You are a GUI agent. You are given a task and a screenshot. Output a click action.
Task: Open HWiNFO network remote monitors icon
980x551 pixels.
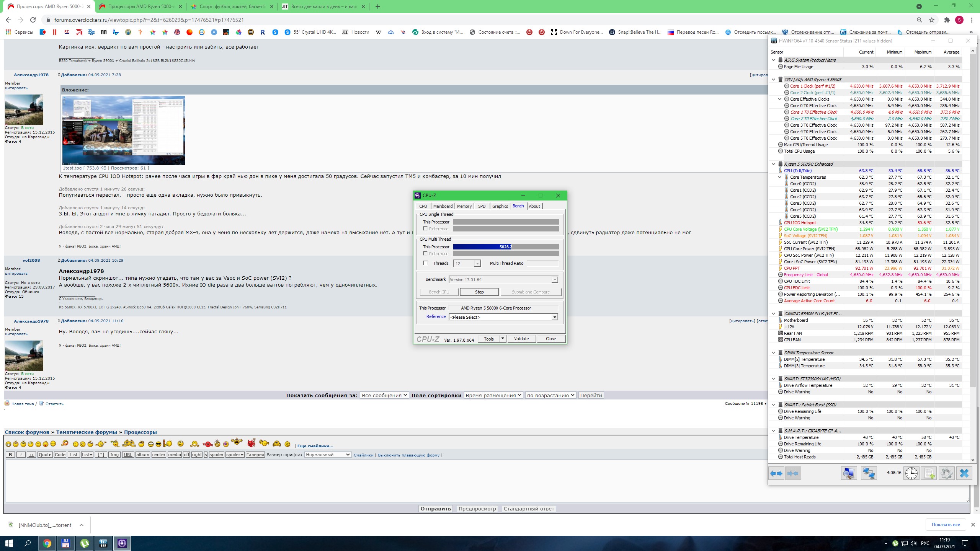[x=869, y=473]
